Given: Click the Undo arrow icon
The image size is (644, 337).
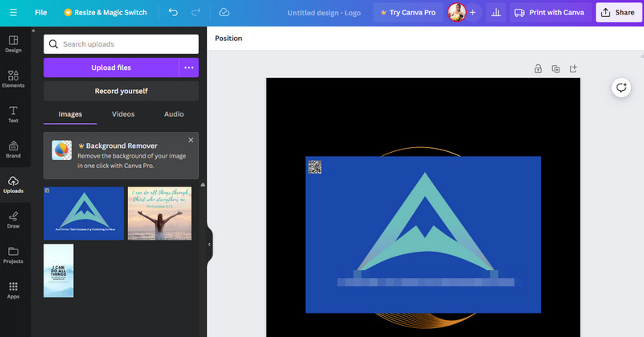Looking at the screenshot, I should [174, 13].
